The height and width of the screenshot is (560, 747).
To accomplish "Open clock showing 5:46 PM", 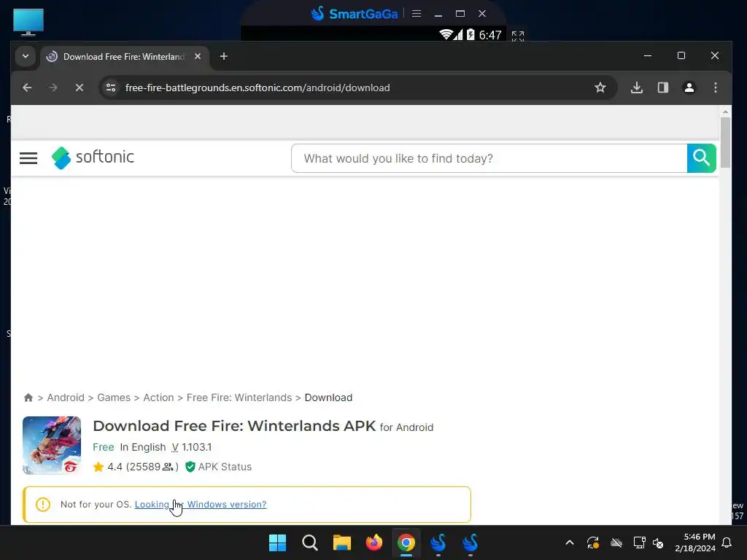I will [x=695, y=542].
